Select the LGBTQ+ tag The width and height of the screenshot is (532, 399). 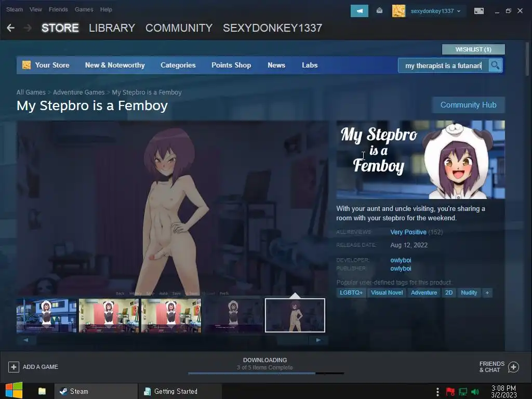pyautogui.click(x=351, y=292)
